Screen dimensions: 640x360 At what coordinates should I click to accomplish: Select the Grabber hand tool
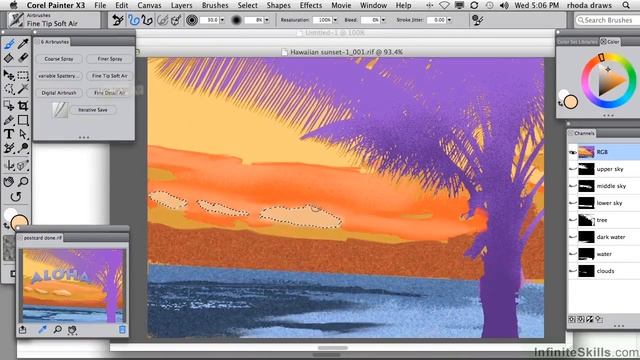[9, 182]
